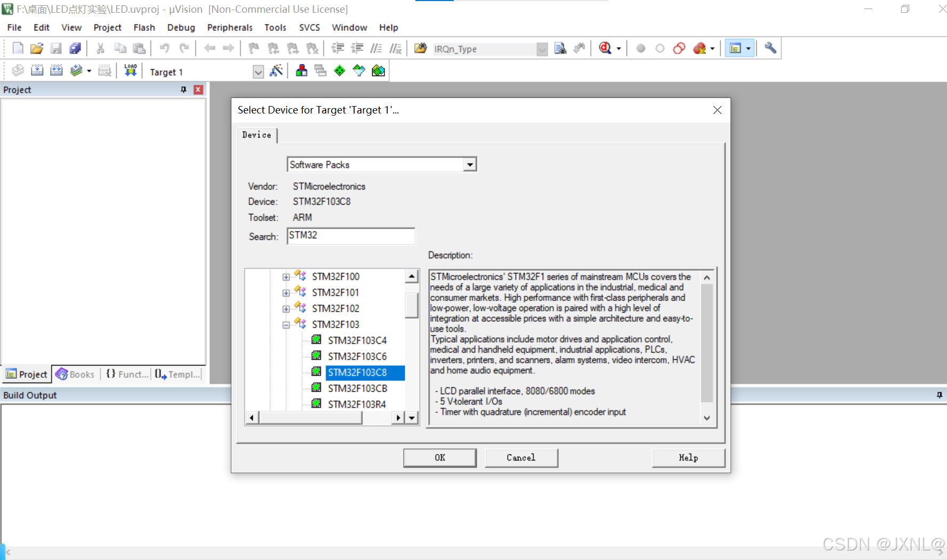Click the Search field containing STM32
Viewport: 947px width, 560px height.
click(x=351, y=236)
